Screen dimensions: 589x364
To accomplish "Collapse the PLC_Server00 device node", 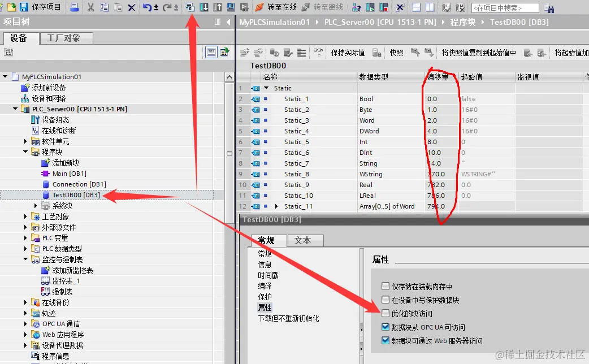I will pos(15,109).
